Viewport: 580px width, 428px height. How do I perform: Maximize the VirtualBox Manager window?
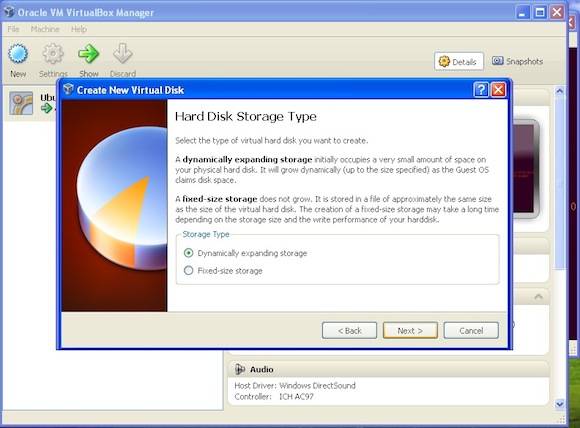(539, 13)
